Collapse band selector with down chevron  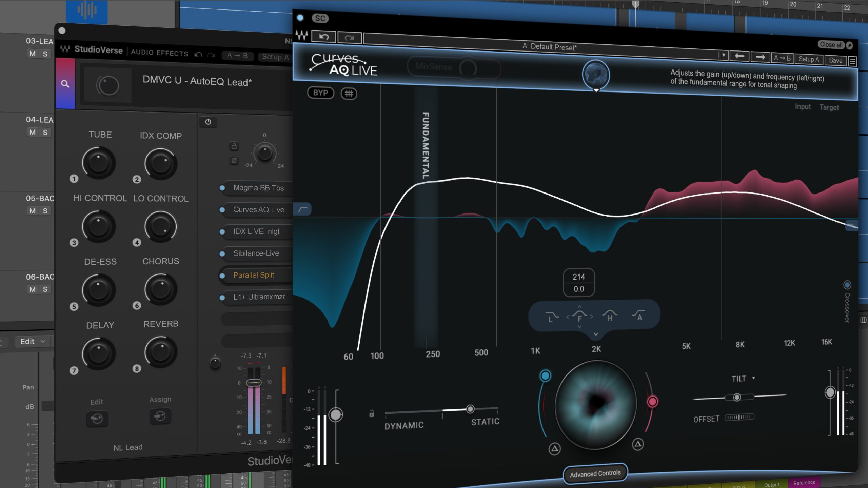point(596,334)
